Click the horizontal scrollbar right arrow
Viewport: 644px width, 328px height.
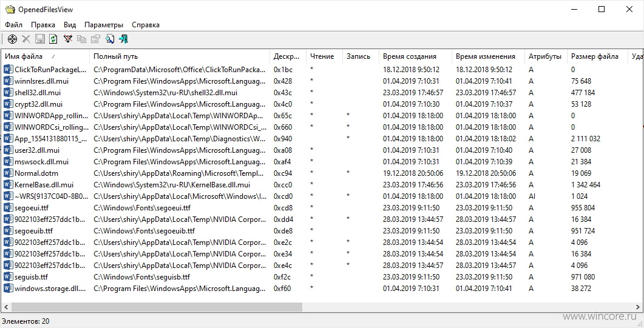[x=637, y=307]
